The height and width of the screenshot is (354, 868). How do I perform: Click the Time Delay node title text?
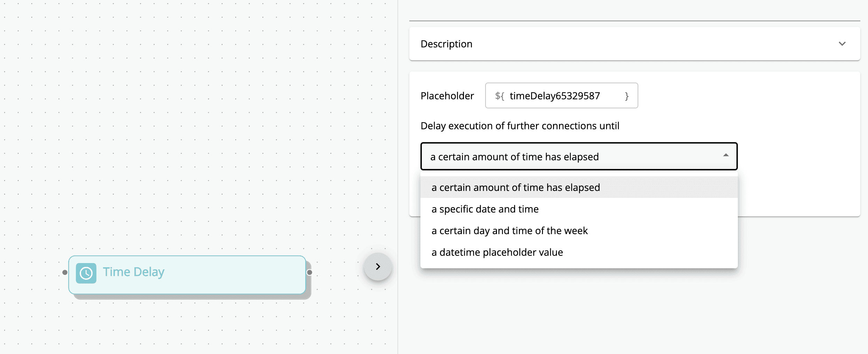click(133, 272)
